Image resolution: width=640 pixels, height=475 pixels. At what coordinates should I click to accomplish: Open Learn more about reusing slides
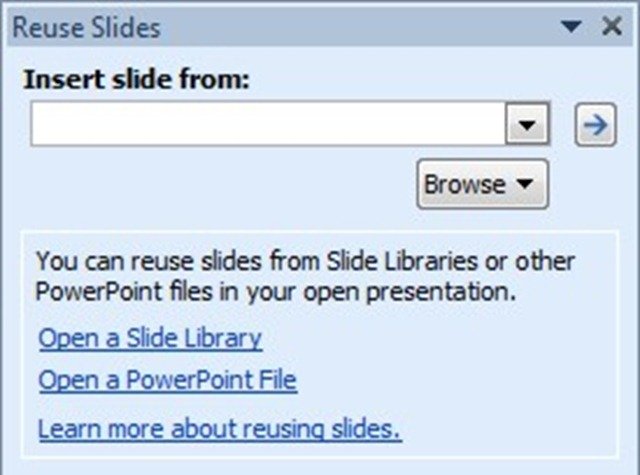[x=219, y=430]
